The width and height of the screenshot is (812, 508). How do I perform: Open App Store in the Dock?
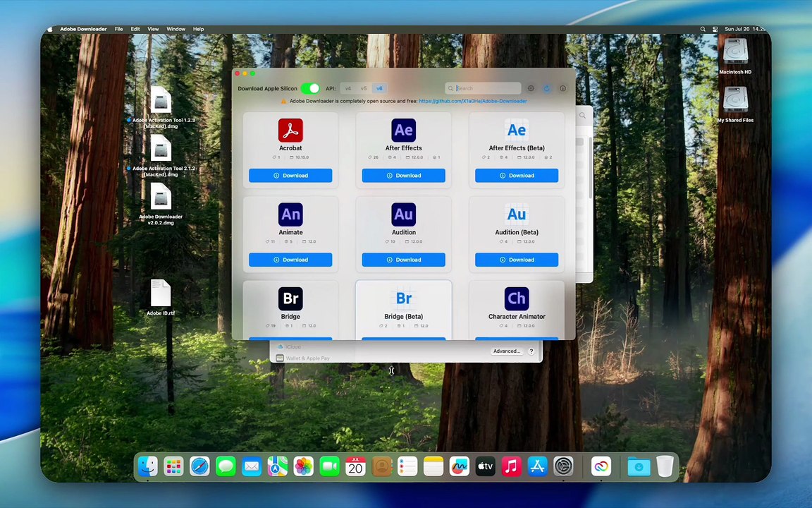coord(537,466)
